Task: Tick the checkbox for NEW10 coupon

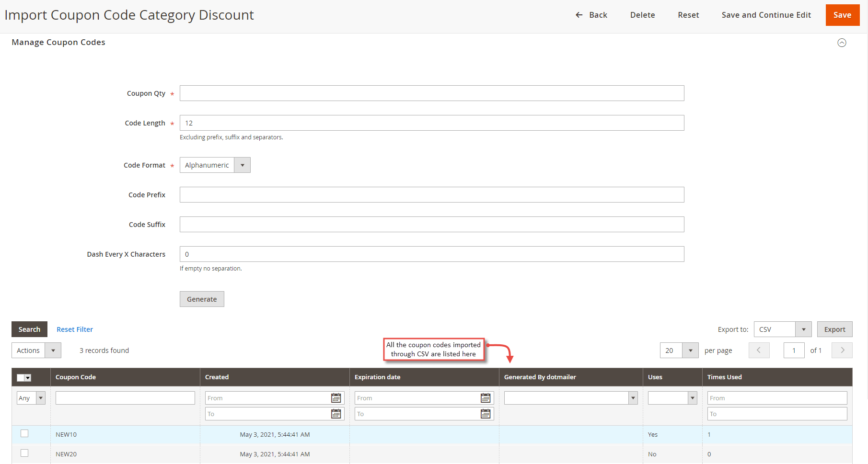Action: [x=24, y=433]
